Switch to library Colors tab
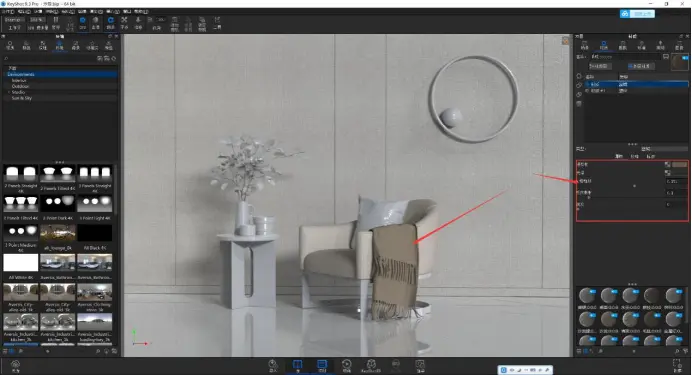This screenshot has height=375, width=692. pyautogui.click(x=26, y=45)
